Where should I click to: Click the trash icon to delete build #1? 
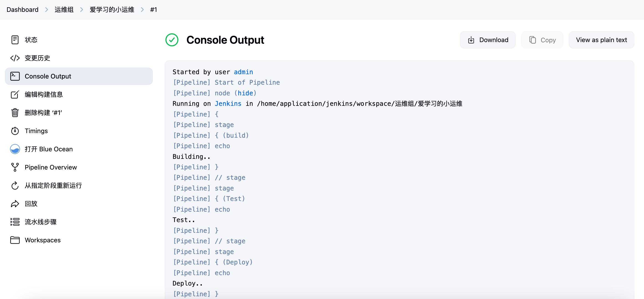point(15,113)
